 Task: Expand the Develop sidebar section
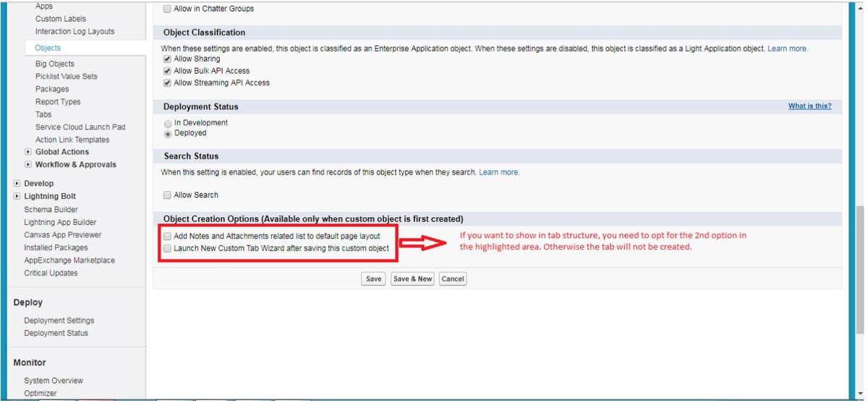point(17,184)
